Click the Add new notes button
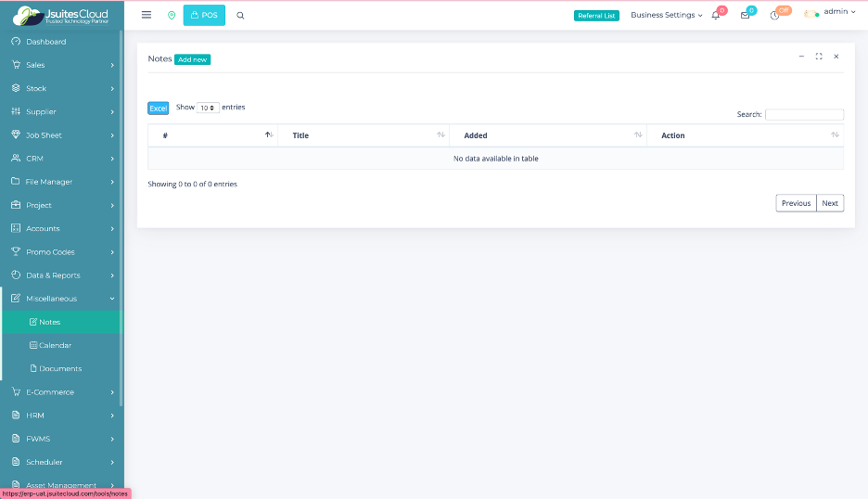Screen dimensions: 868x499 tap(193, 59)
